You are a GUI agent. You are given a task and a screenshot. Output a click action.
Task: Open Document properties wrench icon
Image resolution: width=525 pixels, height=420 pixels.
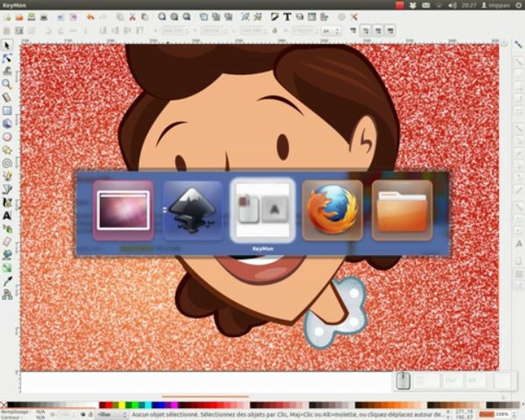[x=354, y=17]
